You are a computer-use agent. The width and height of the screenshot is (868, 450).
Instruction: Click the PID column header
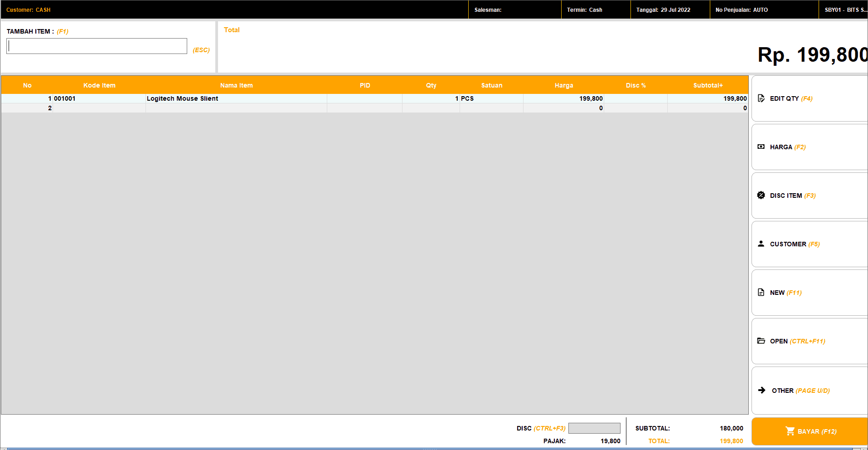[365, 85]
